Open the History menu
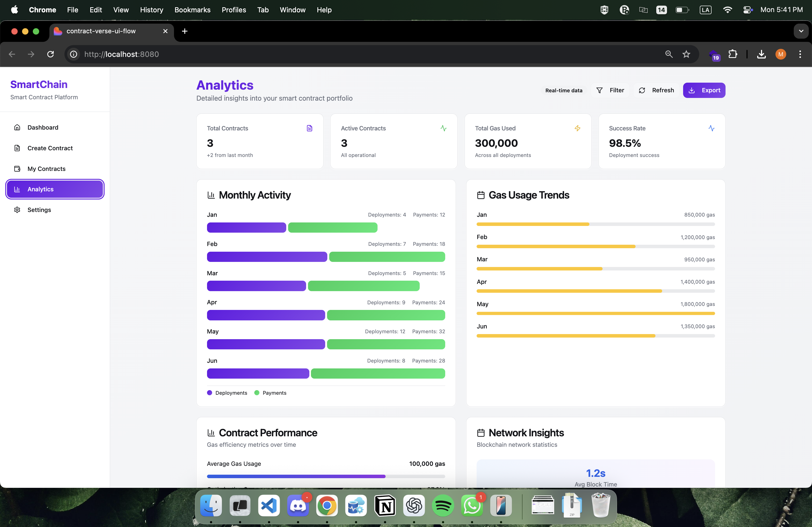 point(151,10)
